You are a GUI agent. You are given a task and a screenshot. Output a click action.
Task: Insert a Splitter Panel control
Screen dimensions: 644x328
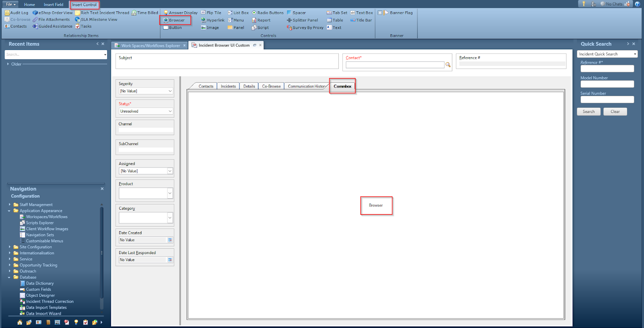(x=302, y=20)
